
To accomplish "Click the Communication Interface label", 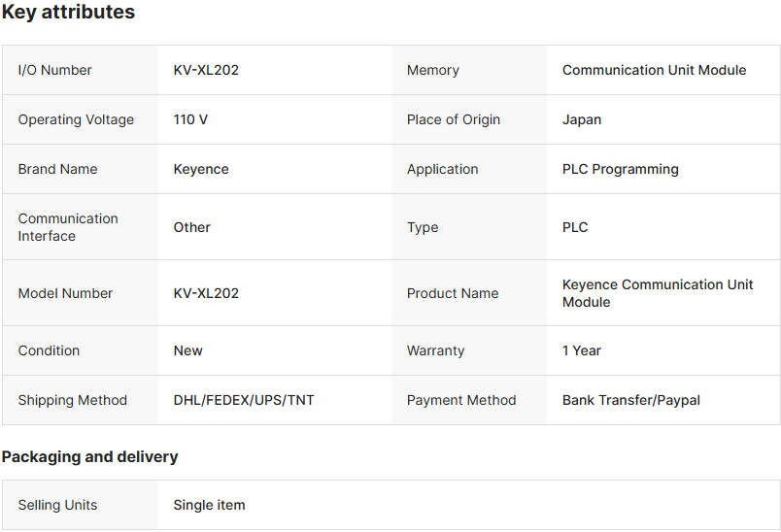I will [x=68, y=227].
